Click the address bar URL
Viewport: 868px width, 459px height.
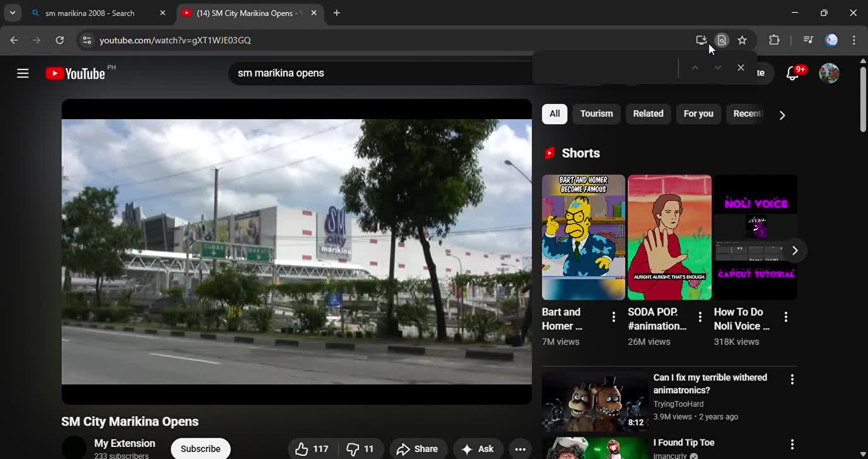175,40
